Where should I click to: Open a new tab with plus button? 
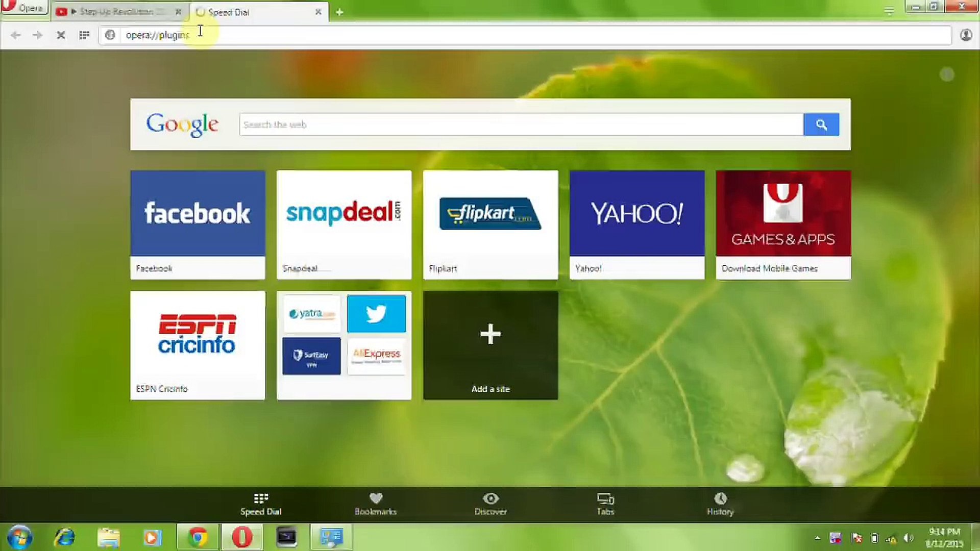click(339, 12)
